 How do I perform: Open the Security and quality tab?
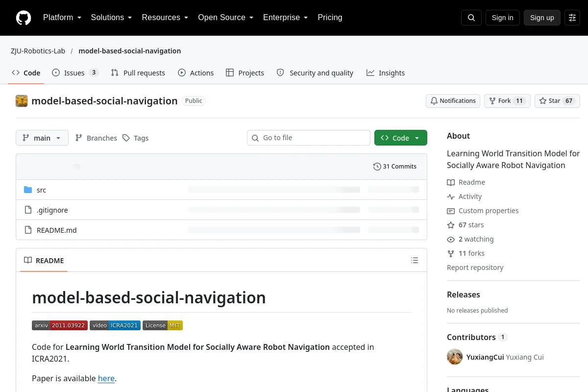pos(315,73)
